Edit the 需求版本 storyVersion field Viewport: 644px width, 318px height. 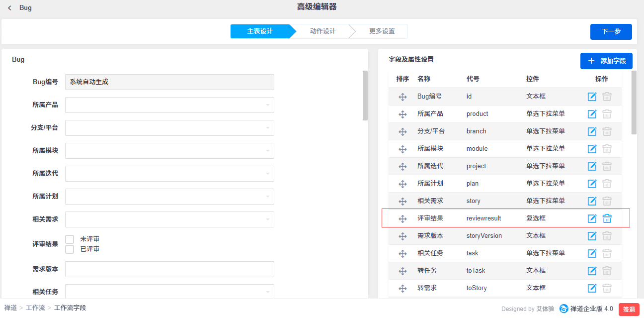point(592,236)
